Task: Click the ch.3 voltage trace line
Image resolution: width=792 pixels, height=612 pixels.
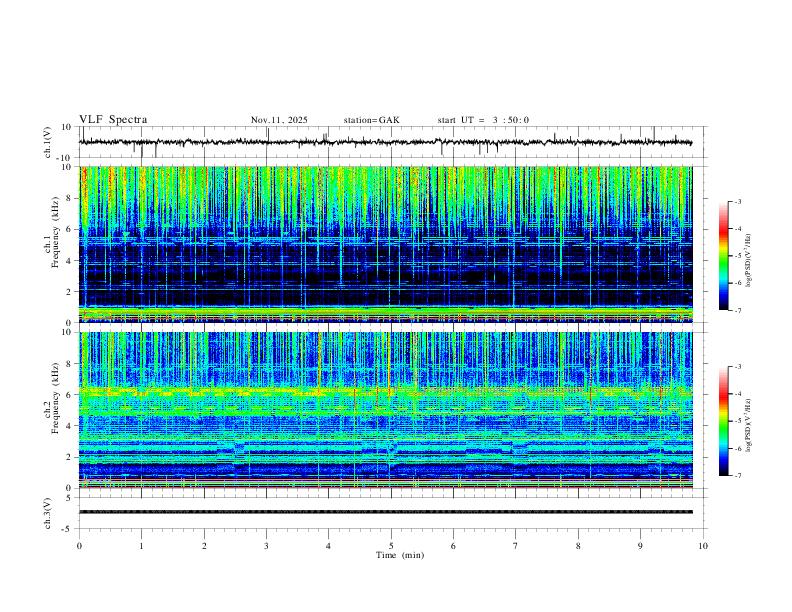Action: coord(386,512)
